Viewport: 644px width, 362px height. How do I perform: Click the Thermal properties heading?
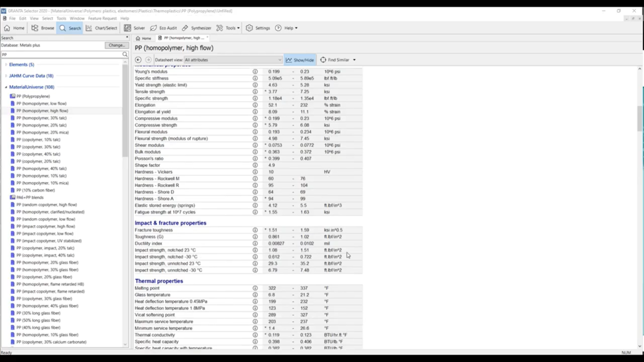click(159, 281)
